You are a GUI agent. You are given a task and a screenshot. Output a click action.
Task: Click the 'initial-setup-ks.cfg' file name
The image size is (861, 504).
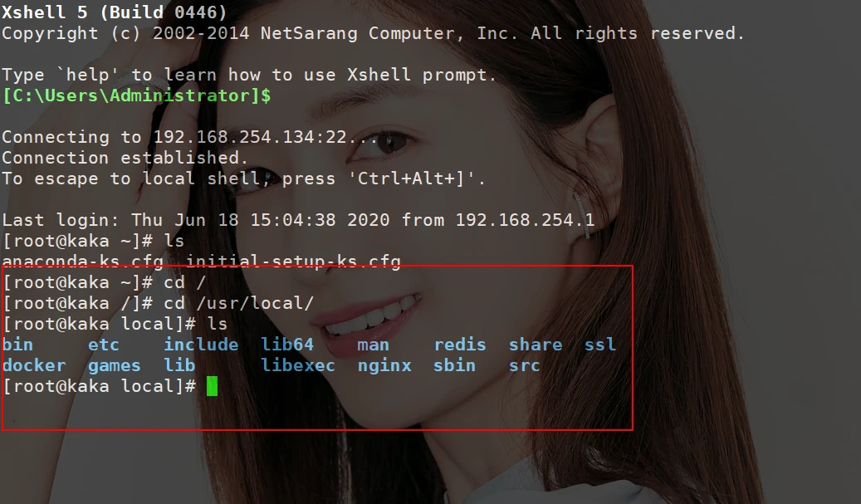coord(293,262)
